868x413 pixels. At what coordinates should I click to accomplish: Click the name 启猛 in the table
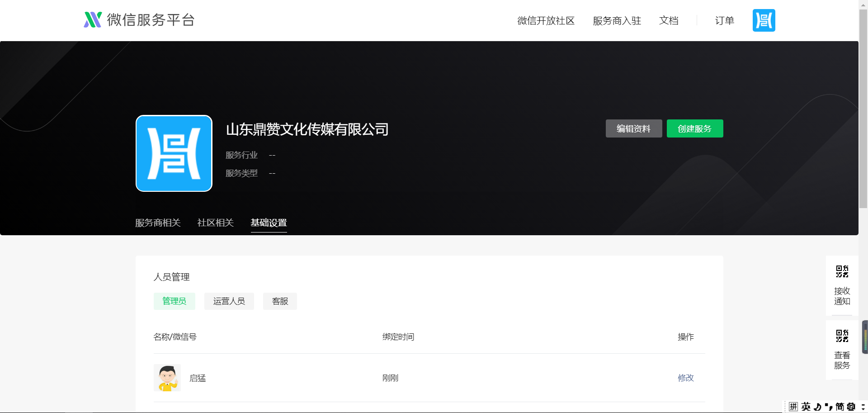tap(198, 378)
